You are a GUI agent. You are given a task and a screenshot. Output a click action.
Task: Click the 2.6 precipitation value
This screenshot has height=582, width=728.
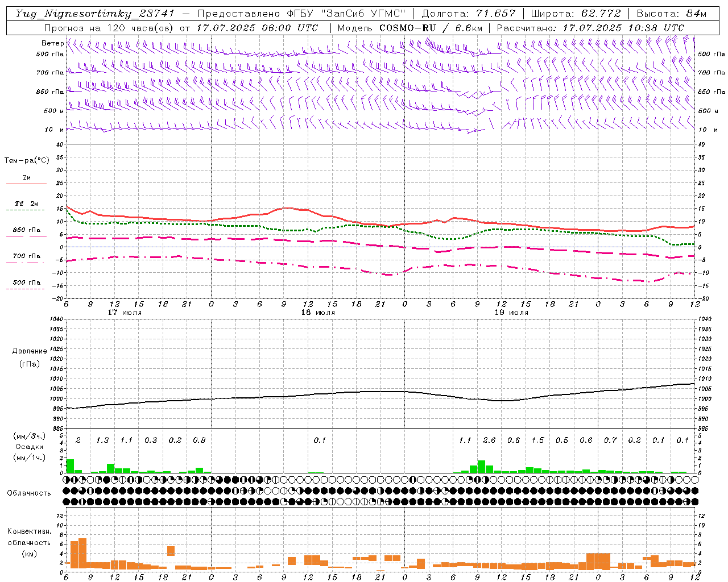[x=489, y=440]
